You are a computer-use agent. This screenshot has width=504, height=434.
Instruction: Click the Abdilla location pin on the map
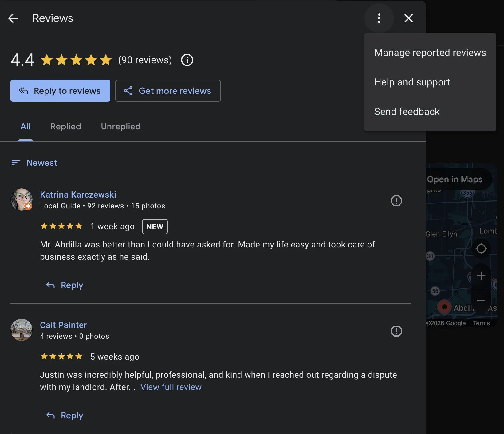[x=444, y=307]
